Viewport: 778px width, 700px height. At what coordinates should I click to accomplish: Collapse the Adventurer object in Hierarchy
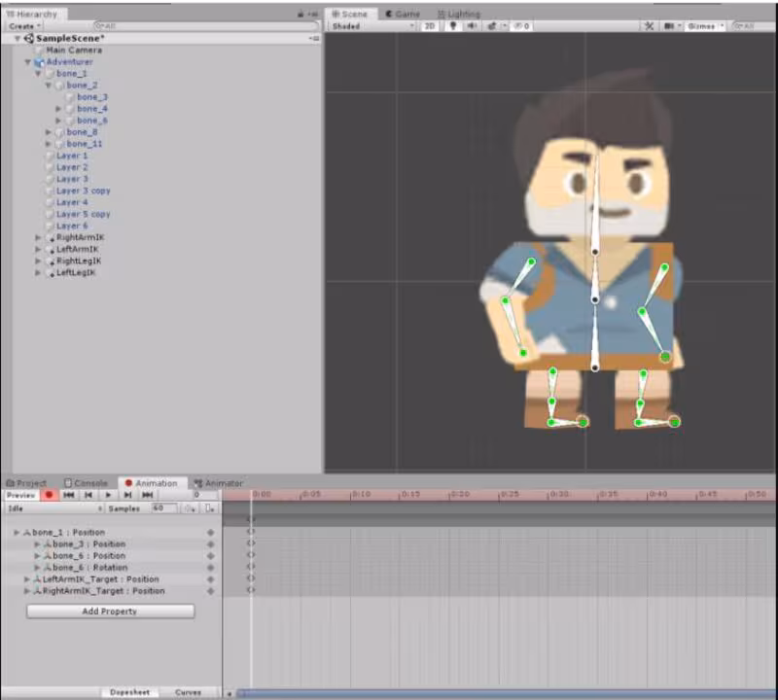click(28, 62)
